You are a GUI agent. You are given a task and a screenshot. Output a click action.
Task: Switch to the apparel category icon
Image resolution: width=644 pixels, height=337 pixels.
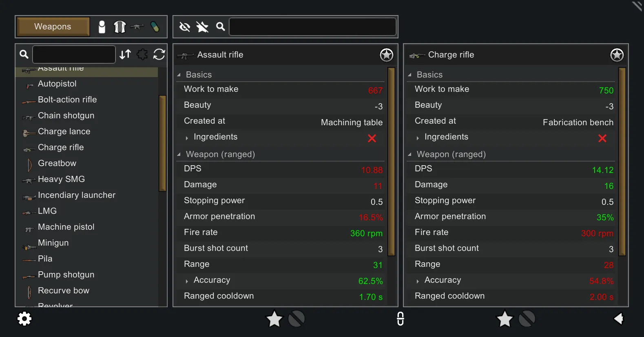[120, 27]
